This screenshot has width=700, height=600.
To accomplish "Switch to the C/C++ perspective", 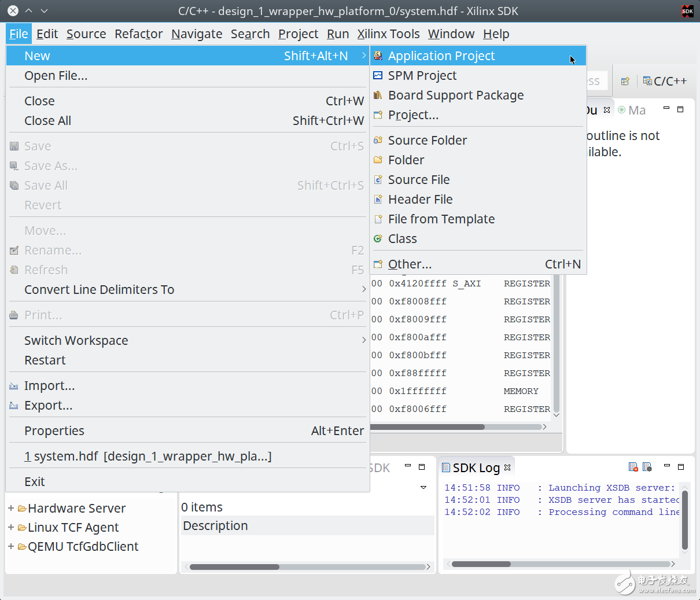I will (665, 82).
